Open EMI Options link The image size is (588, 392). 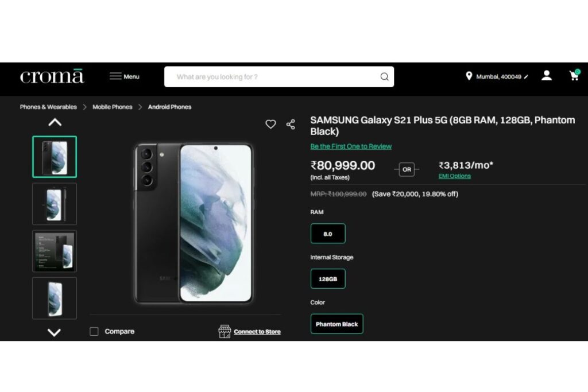pos(455,176)
